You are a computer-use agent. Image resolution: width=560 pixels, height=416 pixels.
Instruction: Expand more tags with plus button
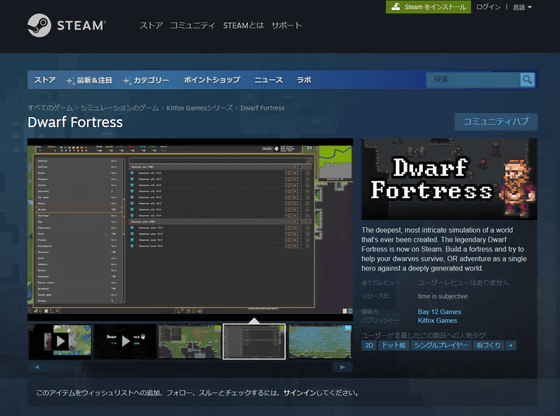click(x=511, y=345)
